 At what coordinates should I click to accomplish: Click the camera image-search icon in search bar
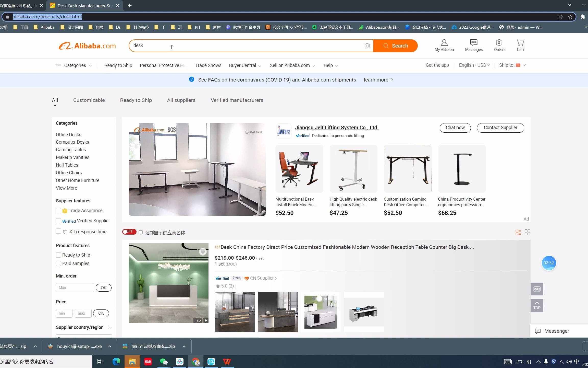pos(367,46)
